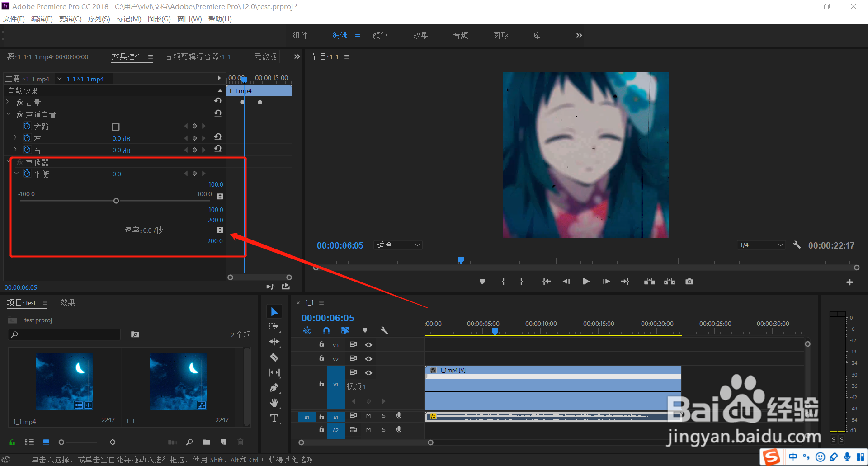Select the Track Select Forward tool

pos(274,326)
